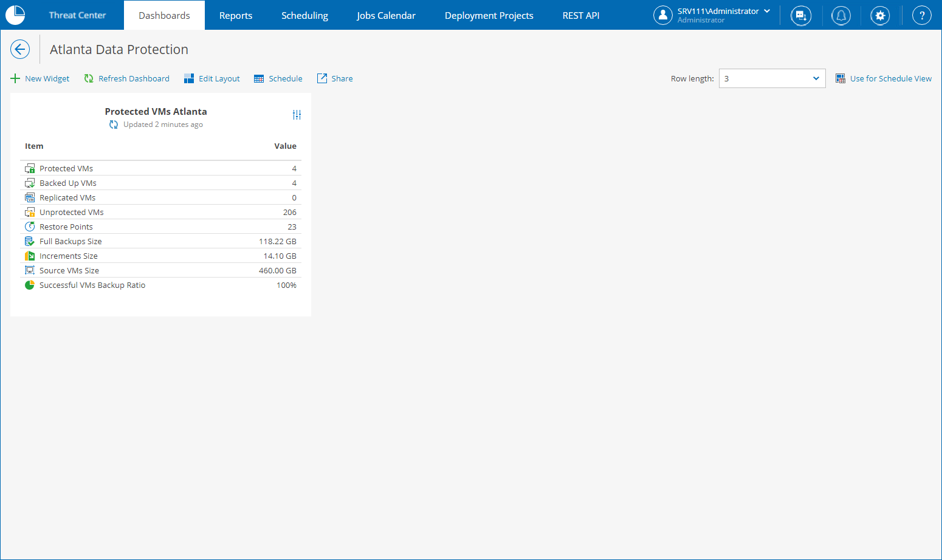Image resolution: width=942 pixels, height=560 pixels.
Task: Open the Jobs Calendar tab
Action: pos(386,15)
